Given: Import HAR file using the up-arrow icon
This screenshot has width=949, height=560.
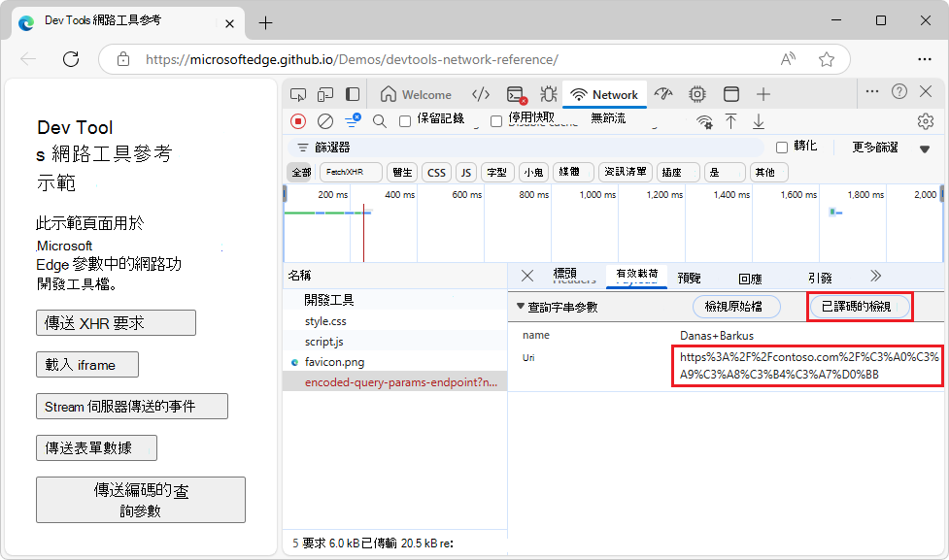Looking at the screenshot, I should click(730, 120).
